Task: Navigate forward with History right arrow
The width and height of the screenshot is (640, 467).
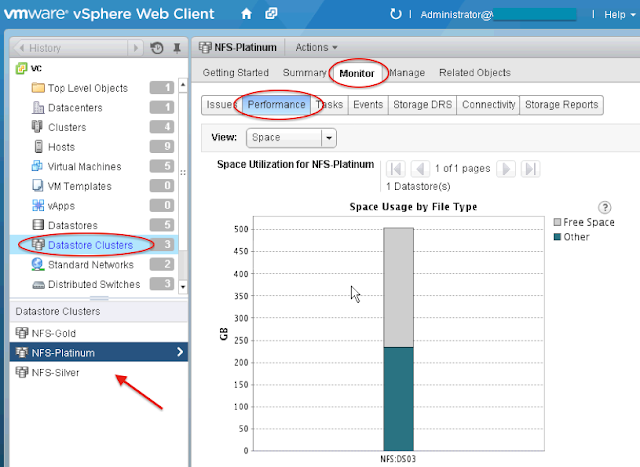Action: point(136,48)
